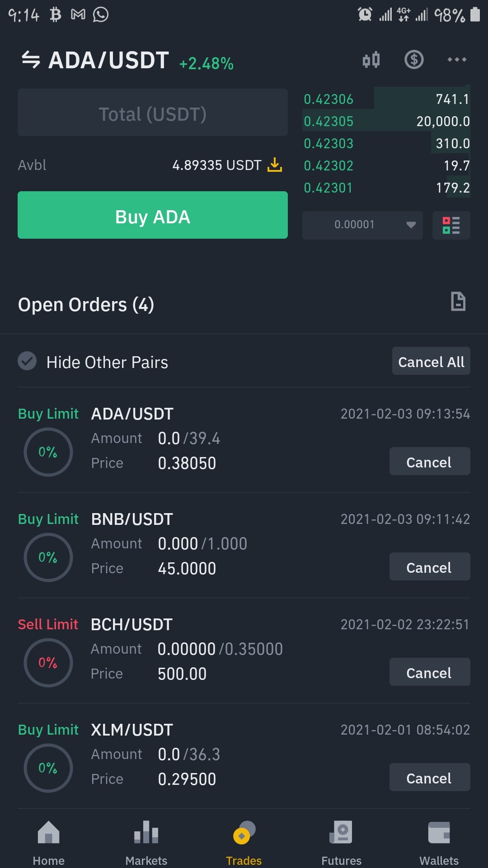Tap the deposit download icon beside USDT
The image size is (488, 868).
coord(275,165)
